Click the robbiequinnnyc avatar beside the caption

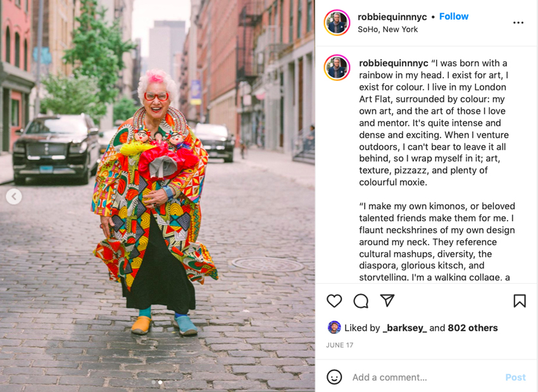pyautogui.click(x=337, y=68)
